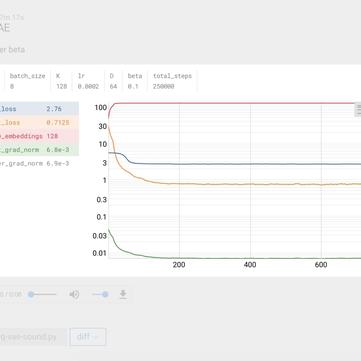Click the 400 label on x-axis
This screenshot has width=361, height=361.
250,265
